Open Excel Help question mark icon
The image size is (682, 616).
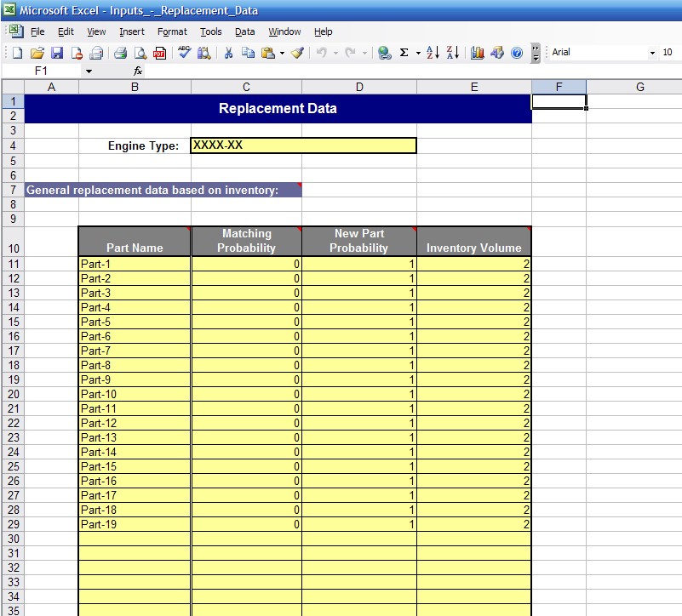coord(517,53)
